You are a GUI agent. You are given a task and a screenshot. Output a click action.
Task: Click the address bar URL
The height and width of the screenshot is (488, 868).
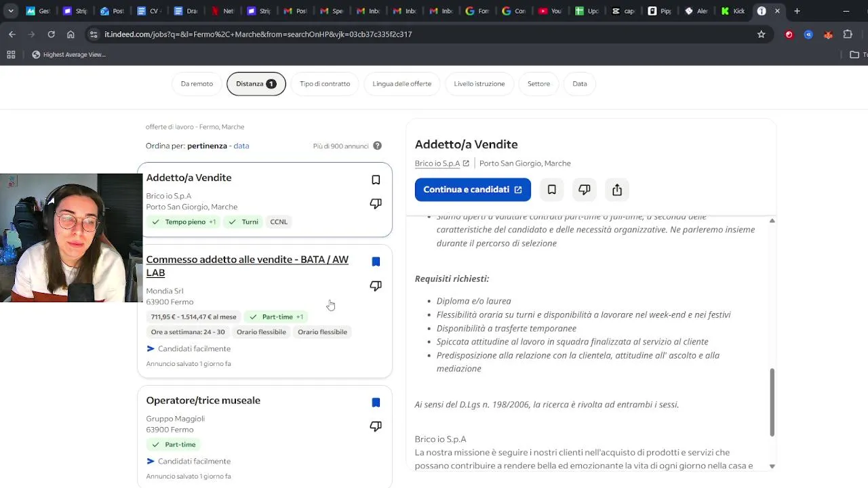(258, 34)
